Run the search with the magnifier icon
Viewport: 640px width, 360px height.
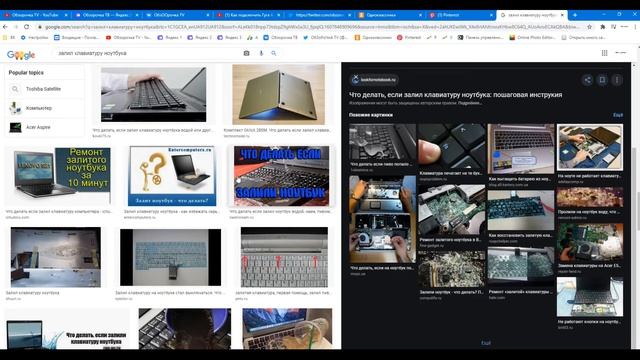tap(274, 53)
